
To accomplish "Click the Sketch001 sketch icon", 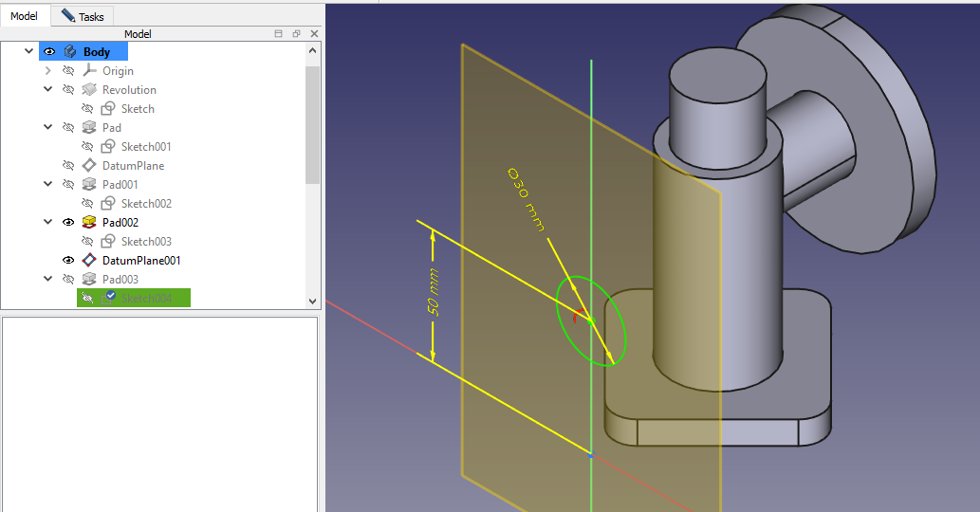I will pyautogui.click(x=108, y=147).
